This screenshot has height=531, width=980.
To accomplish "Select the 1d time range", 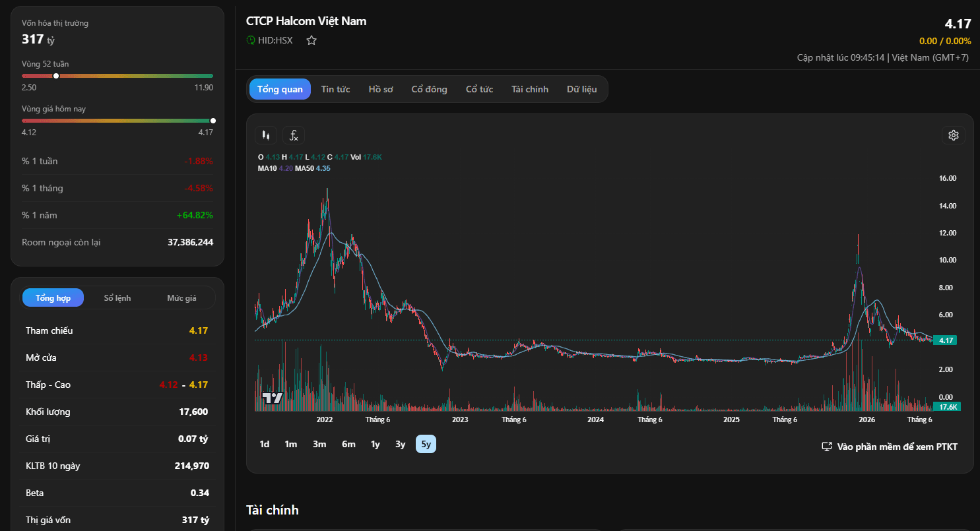I will [265, 444].
